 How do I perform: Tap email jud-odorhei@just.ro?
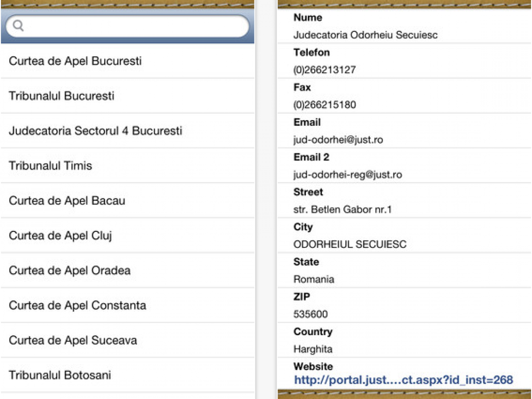338,140
